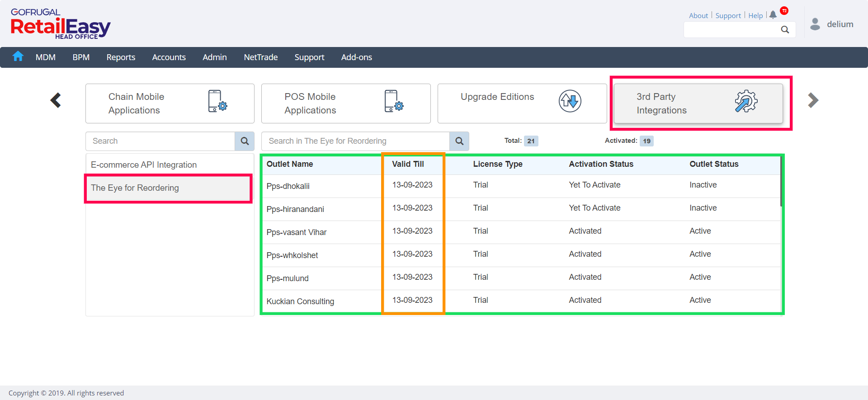Click the Valid Till column header
The width and height of the screenshot is (868, 400).
tap(408, 164)
